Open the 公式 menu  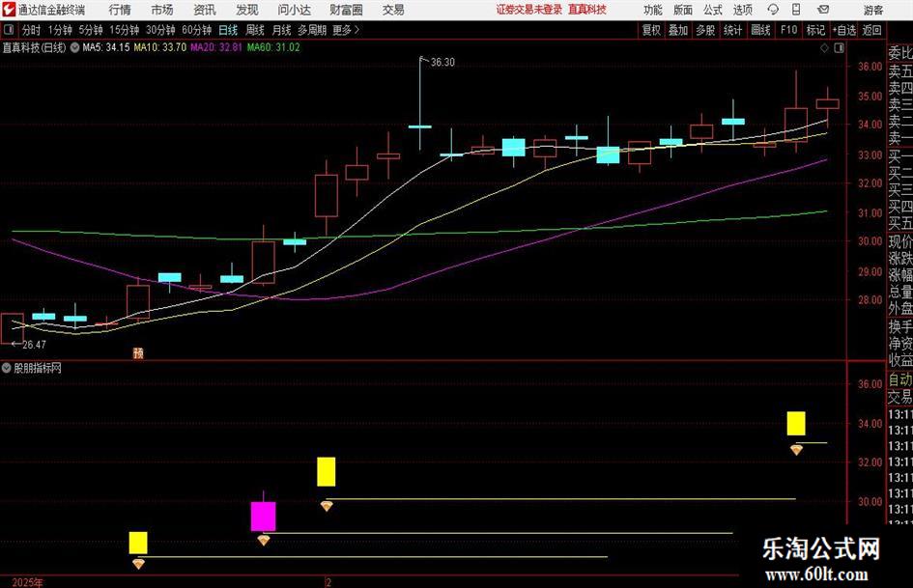point(713,10)
